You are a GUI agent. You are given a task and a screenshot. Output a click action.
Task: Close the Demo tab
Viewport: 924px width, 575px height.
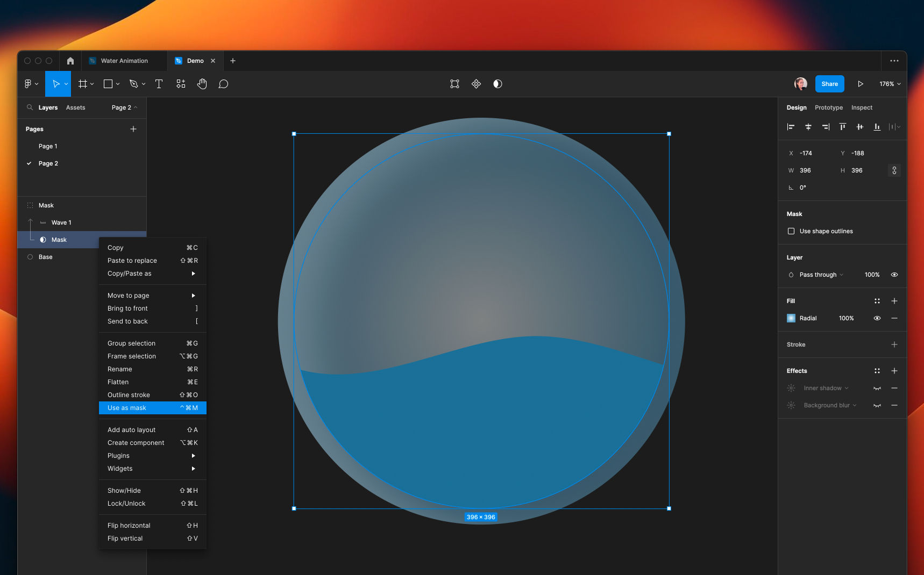tap(213, 61)
